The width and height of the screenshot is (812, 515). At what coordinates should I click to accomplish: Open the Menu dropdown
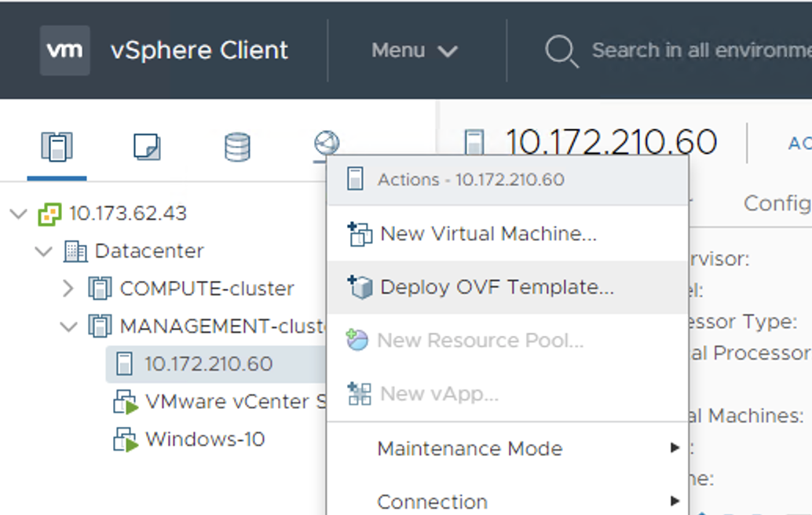pos(415,50)
